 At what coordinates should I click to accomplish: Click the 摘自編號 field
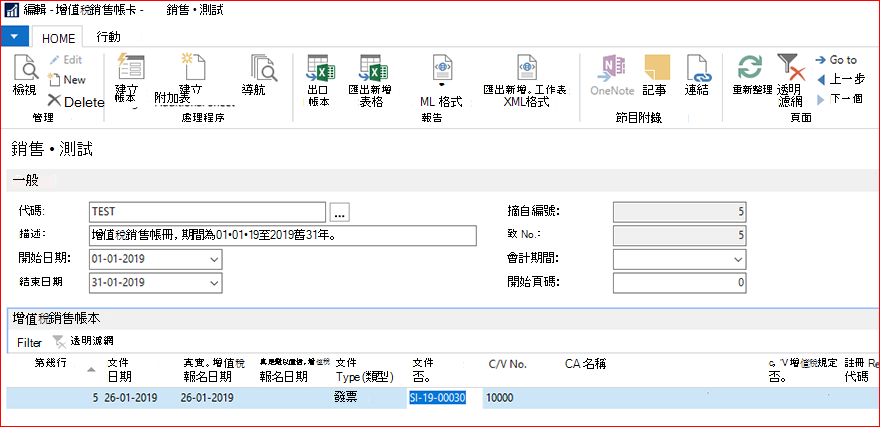680,213
